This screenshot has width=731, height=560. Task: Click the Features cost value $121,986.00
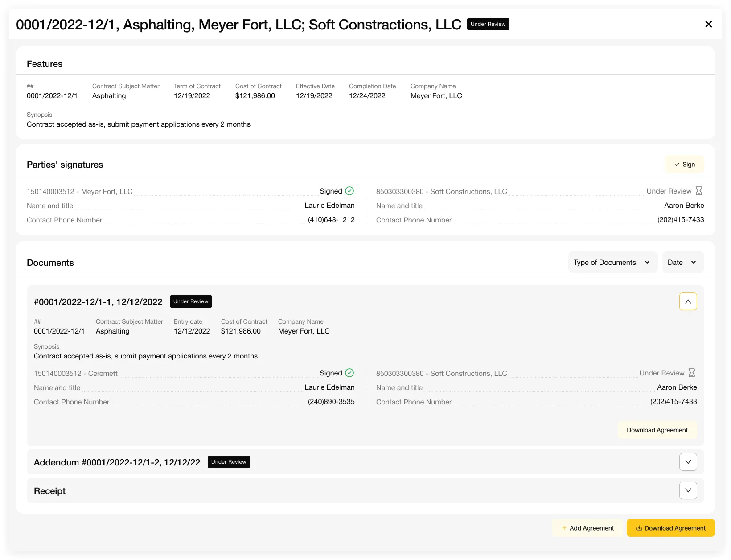[255, 96]
